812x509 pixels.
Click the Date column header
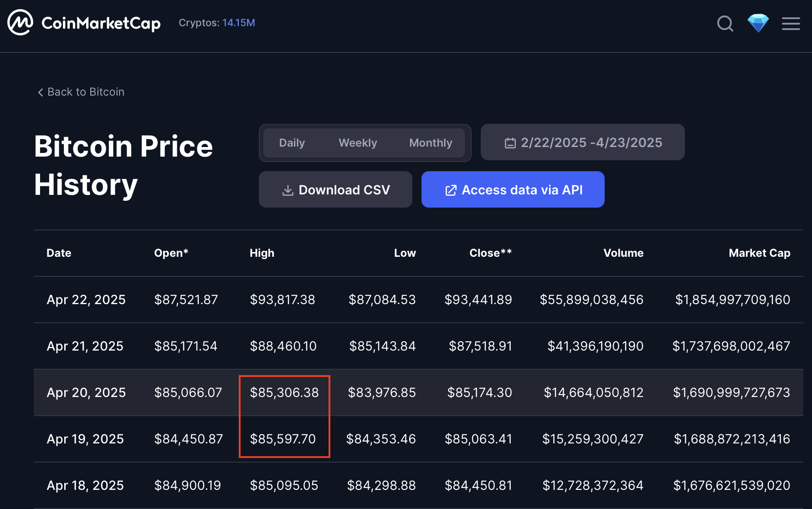tap(59, 253)
